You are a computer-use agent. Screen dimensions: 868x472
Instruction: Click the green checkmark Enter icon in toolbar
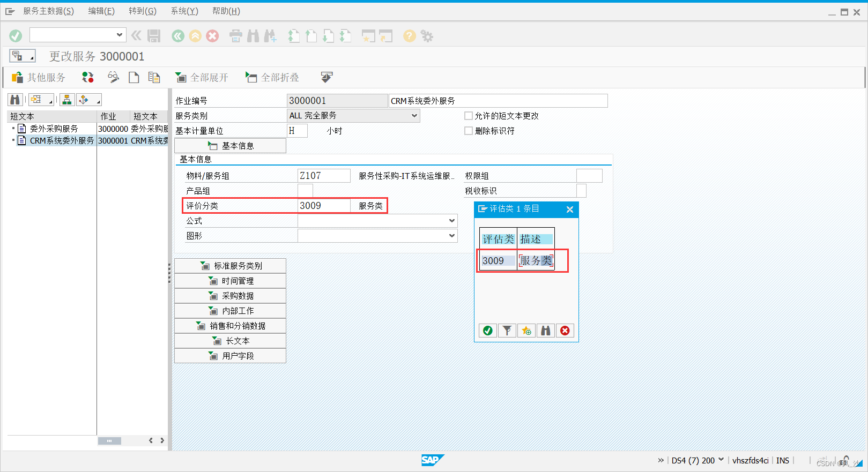(x=16, y=36)
